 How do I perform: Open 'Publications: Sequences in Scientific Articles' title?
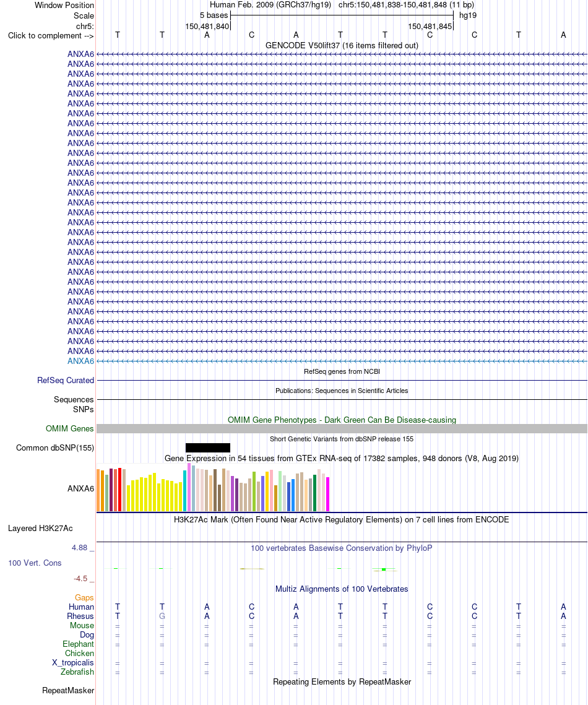342,391
